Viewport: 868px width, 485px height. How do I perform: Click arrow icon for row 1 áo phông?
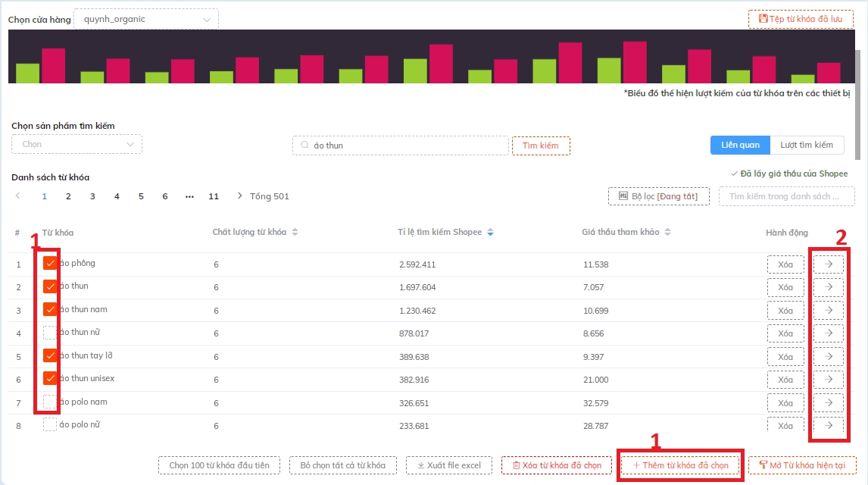829,264
